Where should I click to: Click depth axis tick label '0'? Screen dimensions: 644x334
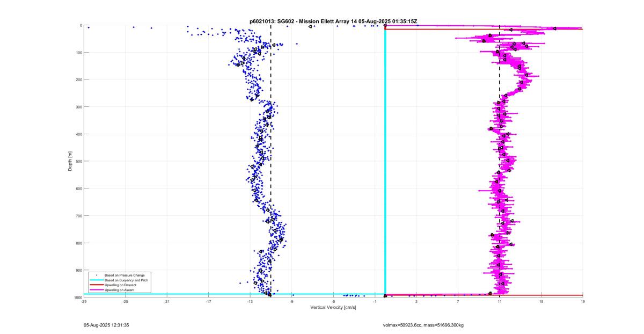pyautogui.click(x=80, y=25)
